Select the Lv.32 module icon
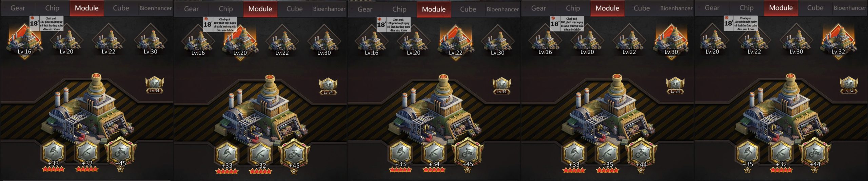The image size is (868, 181). (x=838, y=41)
